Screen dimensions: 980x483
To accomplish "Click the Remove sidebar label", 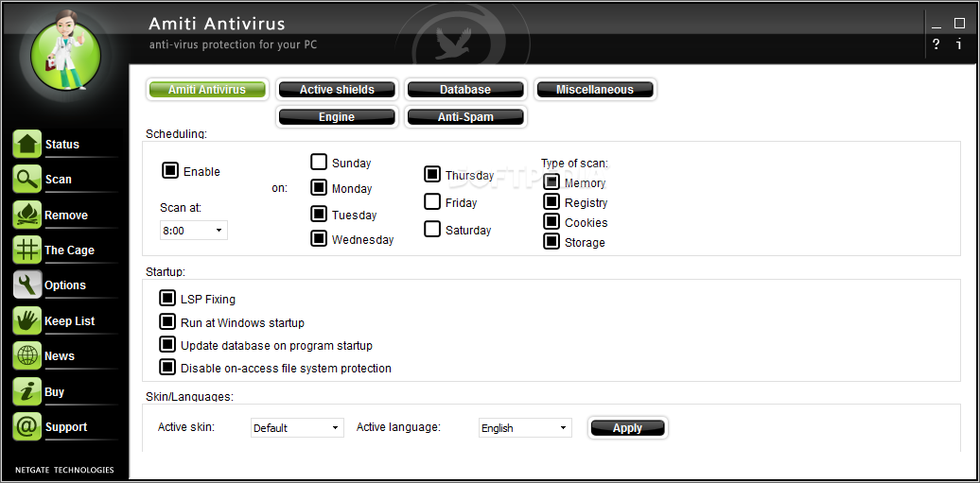I will click(x=66, y=215).
